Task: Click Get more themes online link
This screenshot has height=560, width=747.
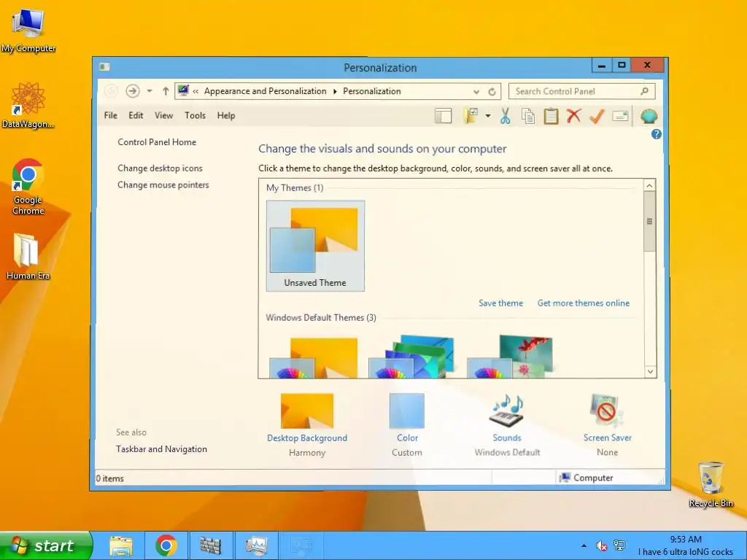Action: click(584, 303)
